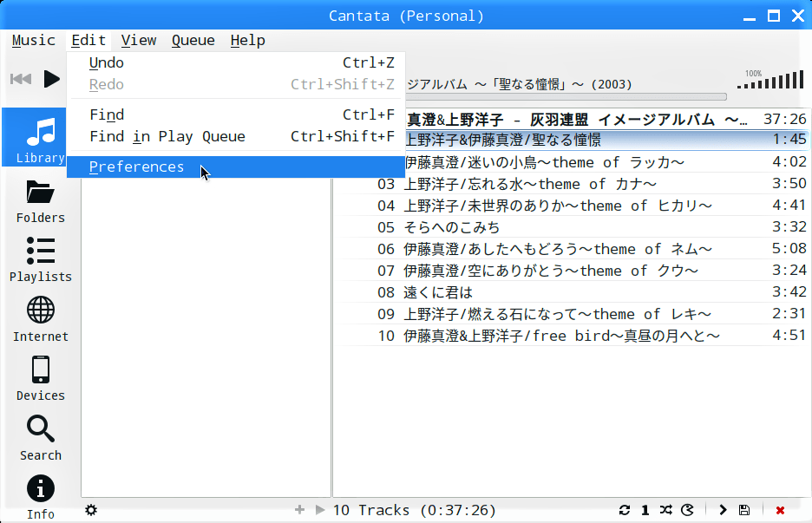This screenshot has width=812, height=523.
Task: Maximize the Cantata window
Action: [x=774, y=16]
